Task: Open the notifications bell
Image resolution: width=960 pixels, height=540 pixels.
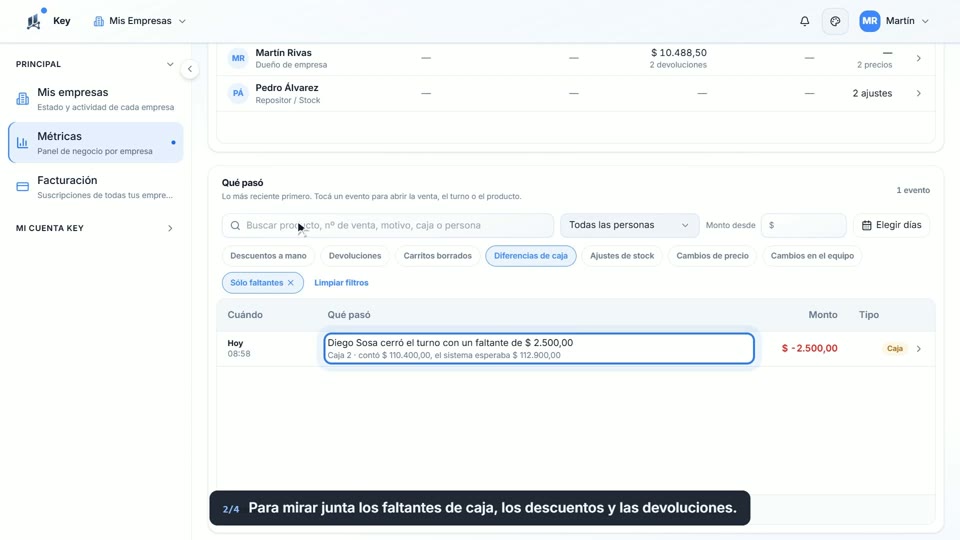Action: (804, 21)
